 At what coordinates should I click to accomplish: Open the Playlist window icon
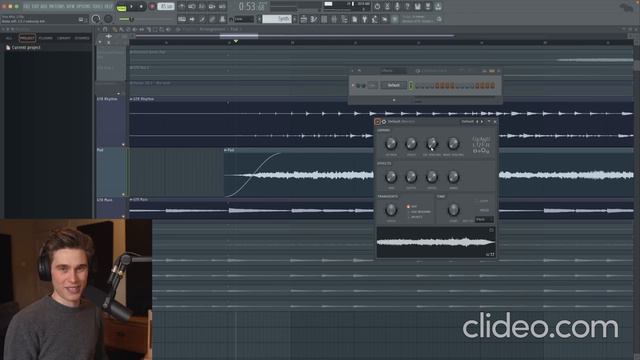304,19
